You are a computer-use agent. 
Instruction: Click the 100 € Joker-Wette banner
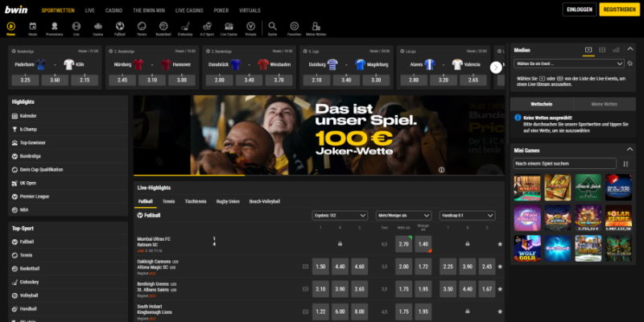coord(319,135)
